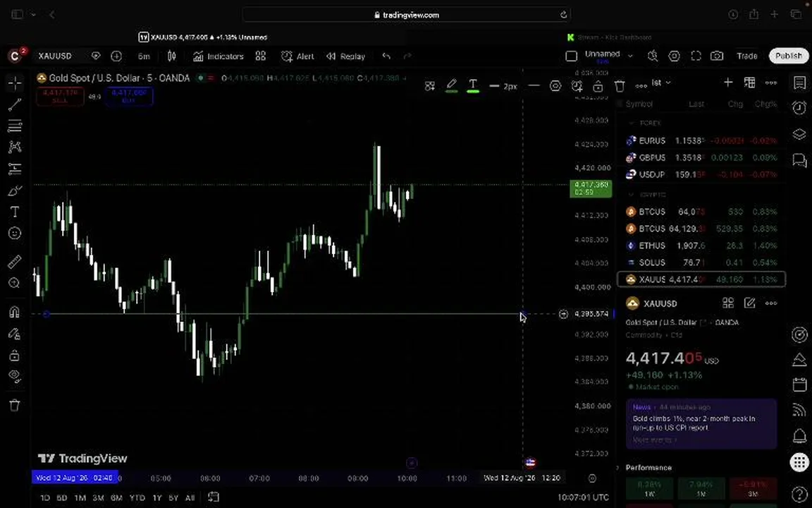This screenshot has width=812, height=508.
Task: Select the ETHUS watchlist row
Action: 701,246
